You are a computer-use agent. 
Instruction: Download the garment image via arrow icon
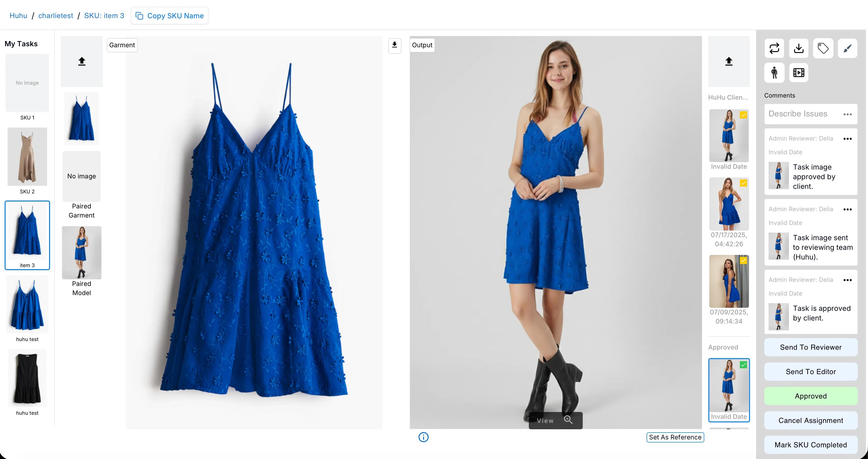point(395,45)
